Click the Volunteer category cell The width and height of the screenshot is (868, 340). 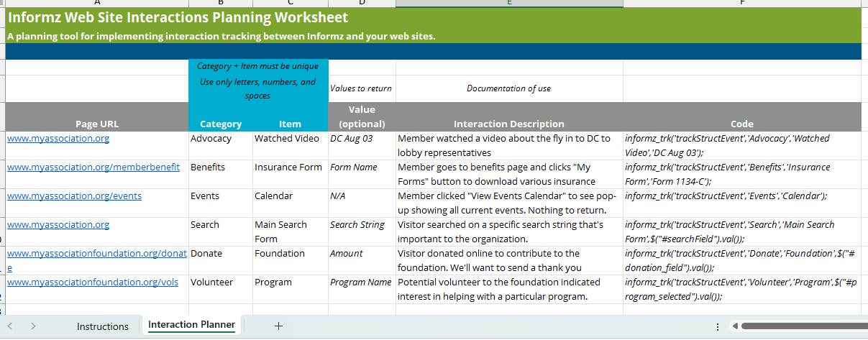click(221, 289)
